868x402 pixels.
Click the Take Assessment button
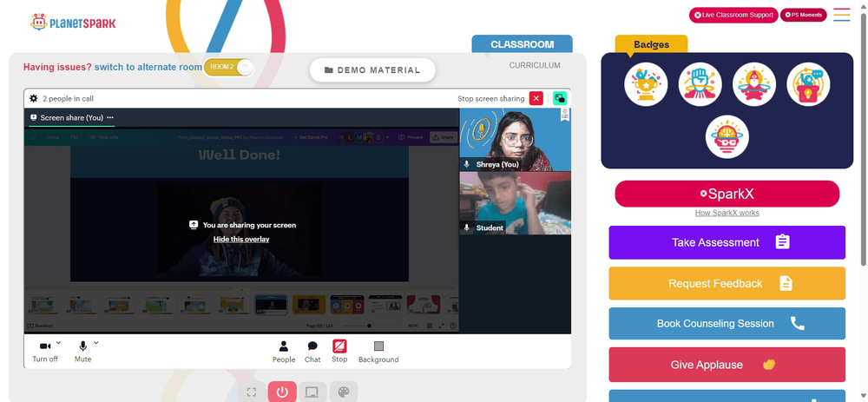pyautogui.click(x=727, y=242)
